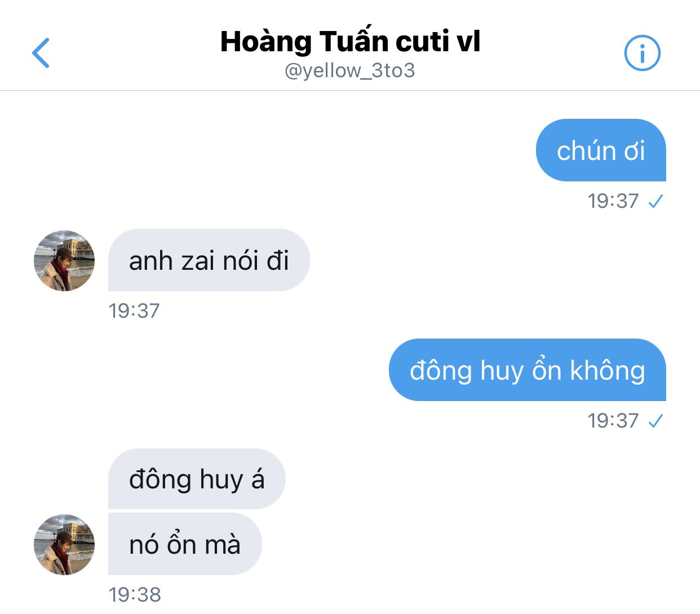Tap profile avatar beside 'anh zai nói đi'
Viewport: 700px width, 614px height.
(64, 261)
